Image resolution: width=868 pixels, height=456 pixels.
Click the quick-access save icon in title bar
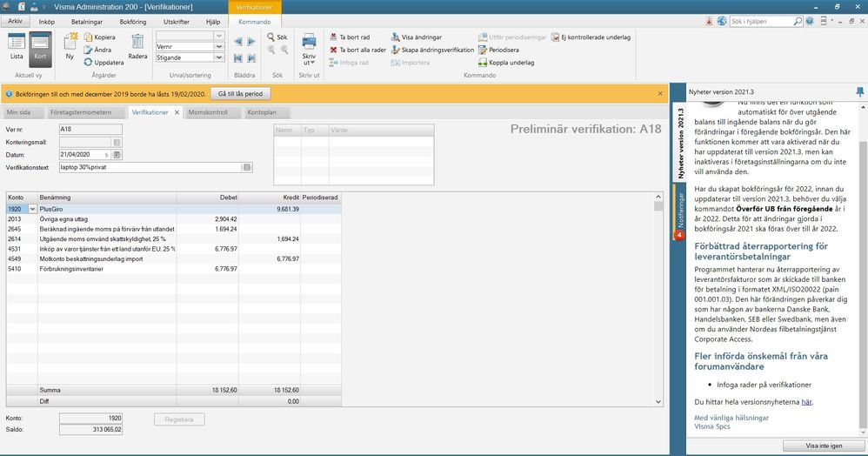35,7
